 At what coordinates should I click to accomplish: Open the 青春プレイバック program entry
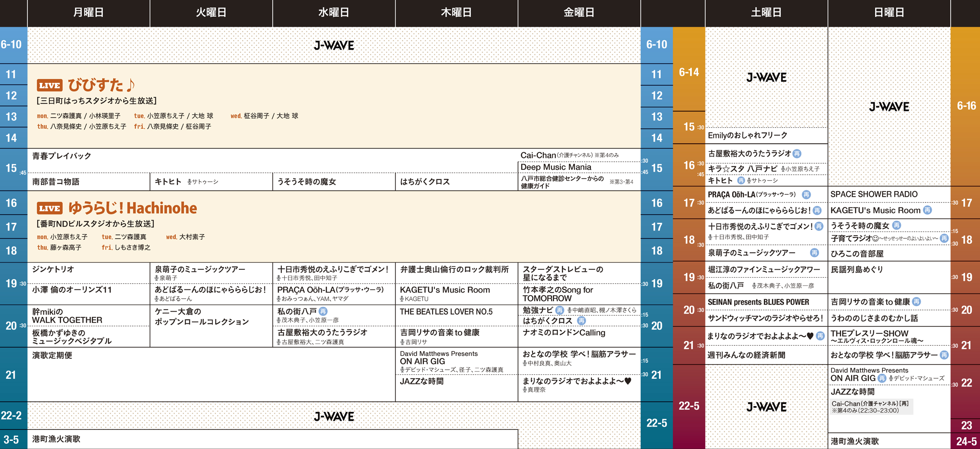click(62, 156)
